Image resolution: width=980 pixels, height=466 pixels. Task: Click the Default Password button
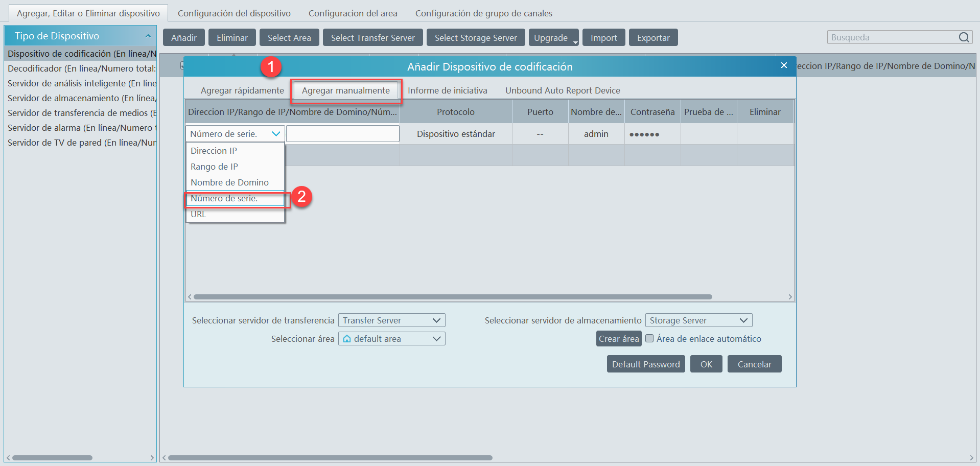pos(645,364)
